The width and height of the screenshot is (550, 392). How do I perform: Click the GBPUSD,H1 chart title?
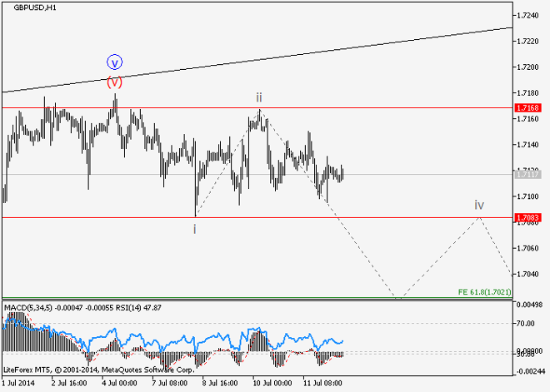click(x=35, y=7)
